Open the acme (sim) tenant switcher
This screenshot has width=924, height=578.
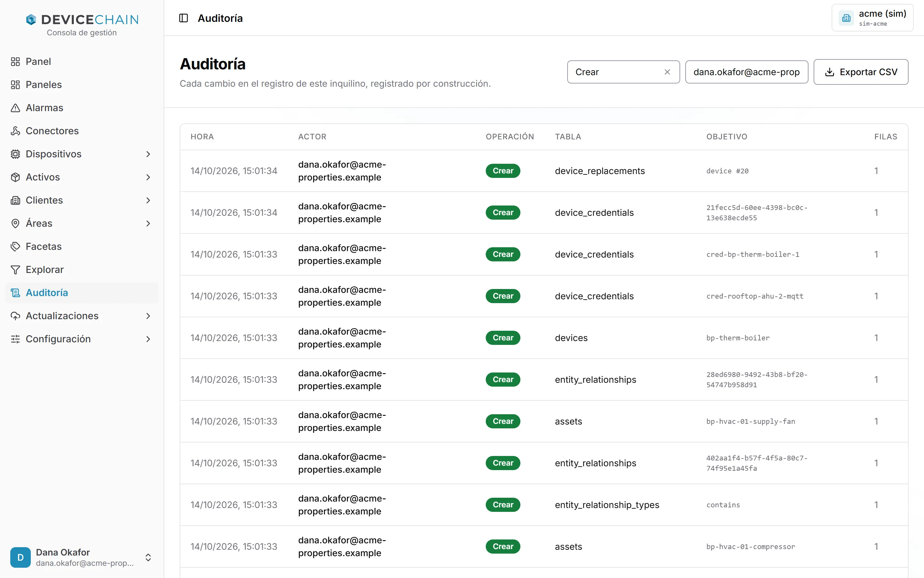pyautogui.click(x=872, y=18)
